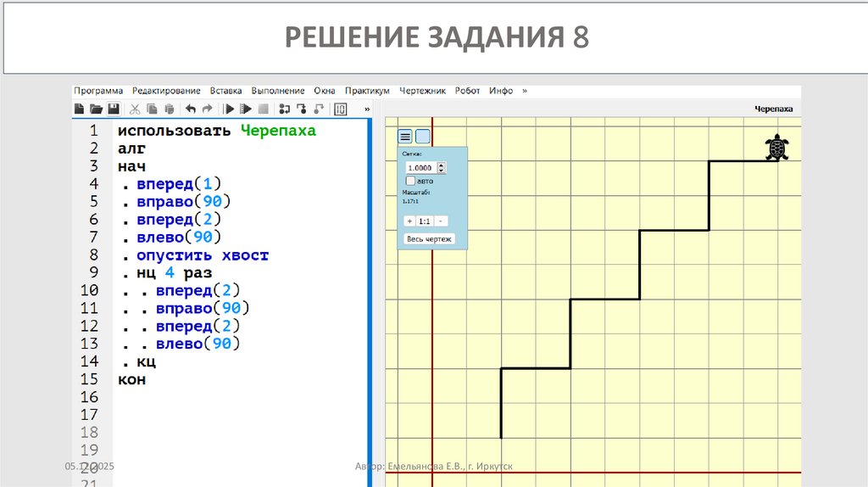Zoom out with the minus scale button
This screenshot has width=868, height=487.
(441, 221)
